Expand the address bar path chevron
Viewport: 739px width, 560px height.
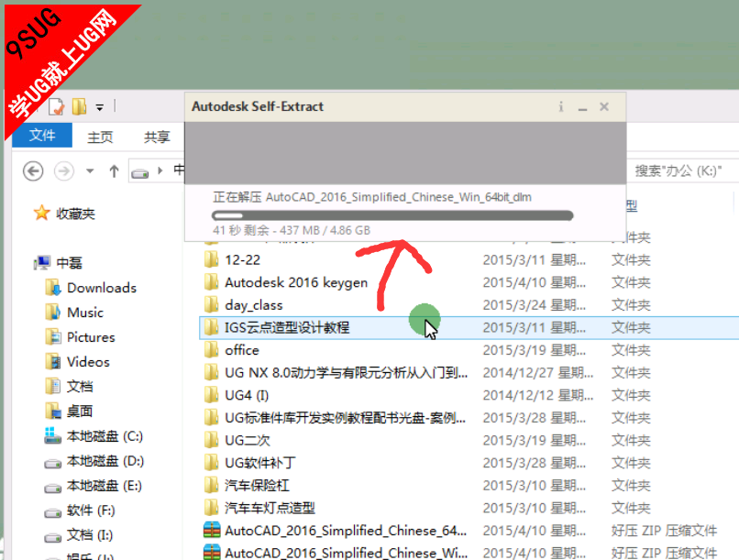pyautogui.click(x=160, y=170)
